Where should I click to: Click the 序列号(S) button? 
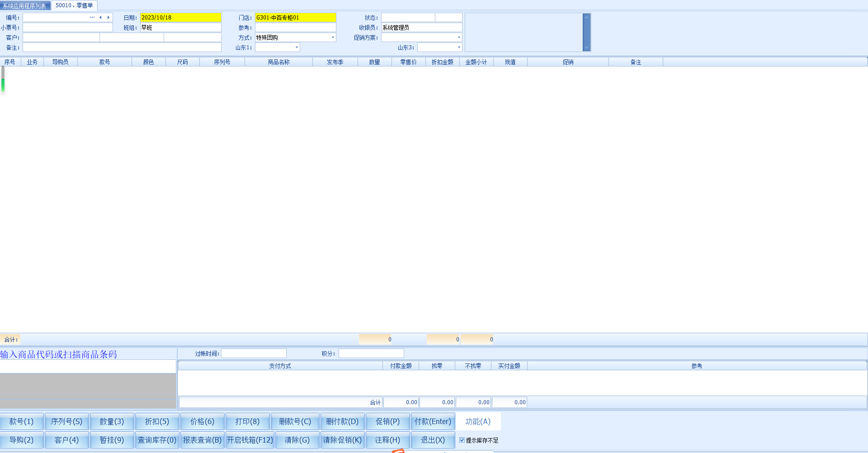click(x=67, y=421)
